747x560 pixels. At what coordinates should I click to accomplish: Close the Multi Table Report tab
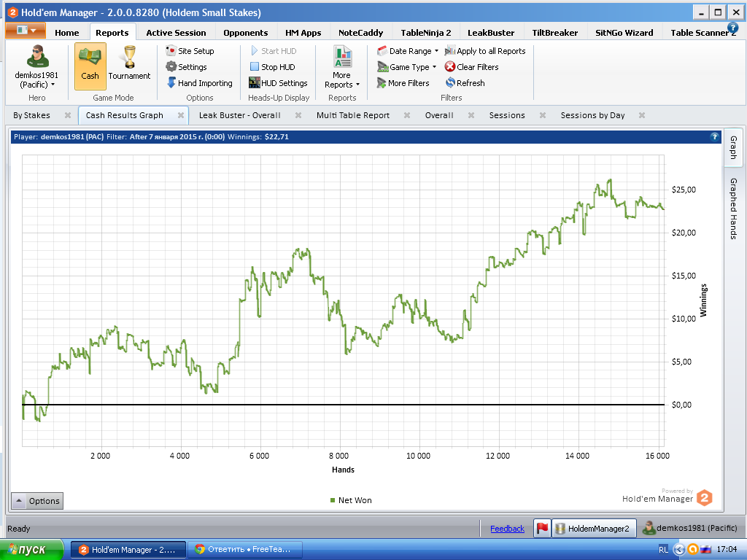pos(407,115)
